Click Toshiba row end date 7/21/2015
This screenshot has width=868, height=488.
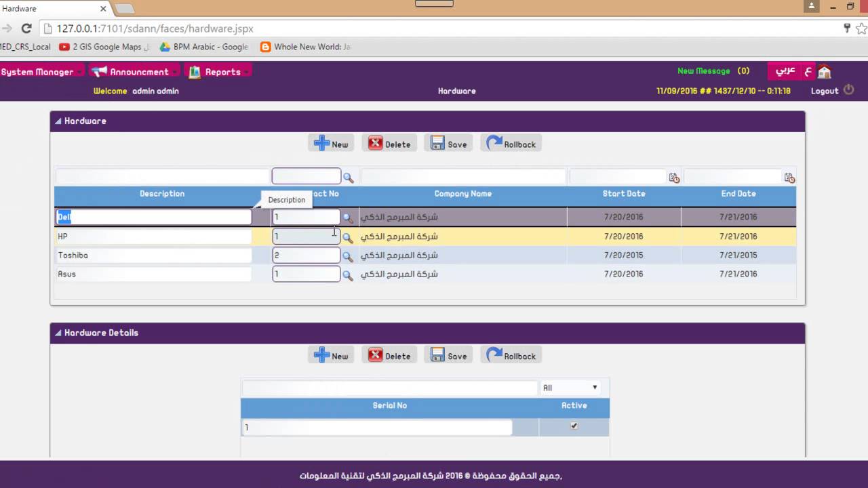pos(738,256)
